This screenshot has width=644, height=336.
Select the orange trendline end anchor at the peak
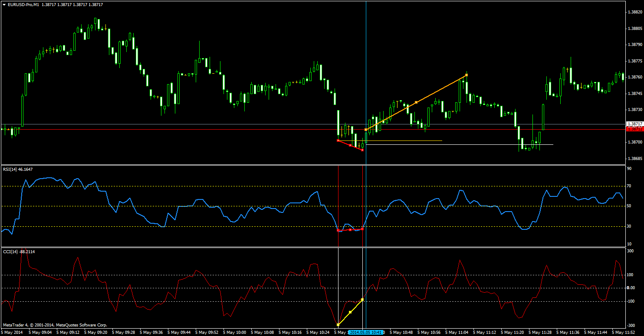[467, 75]
